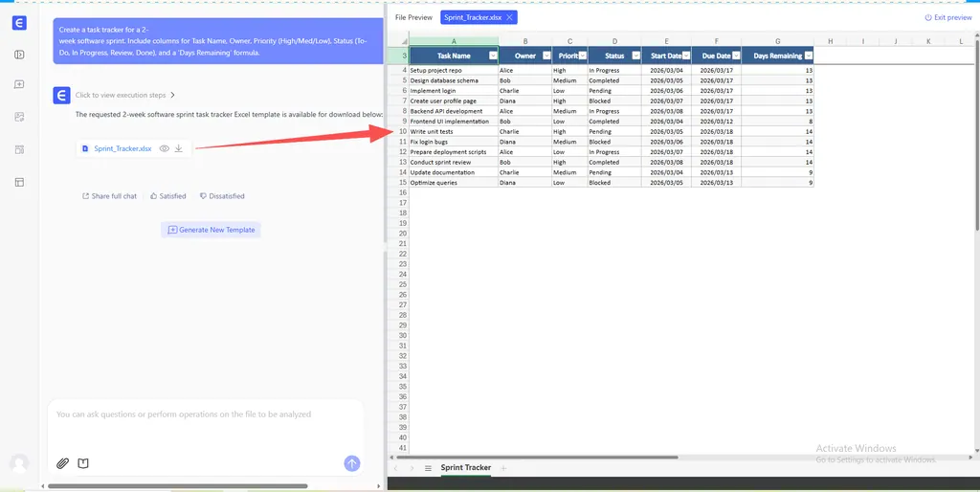Download the Sprint_Tracker.xlsx file

(x=178, y=148)
